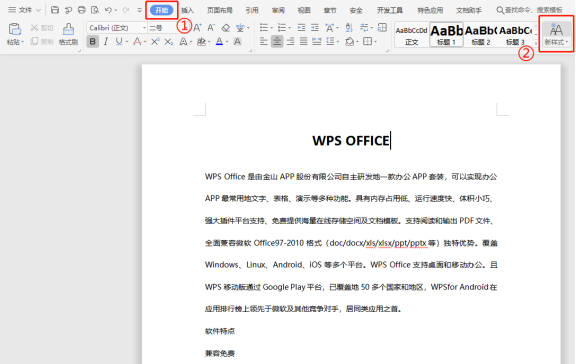Open the File (文件) menu
Screen dimensions: 576x364
[x=24, y=10]
